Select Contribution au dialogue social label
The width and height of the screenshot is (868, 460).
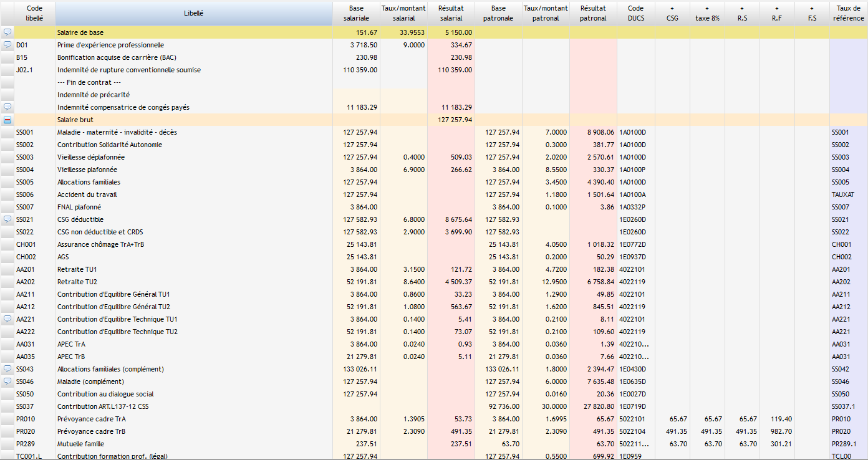(105, 394)
